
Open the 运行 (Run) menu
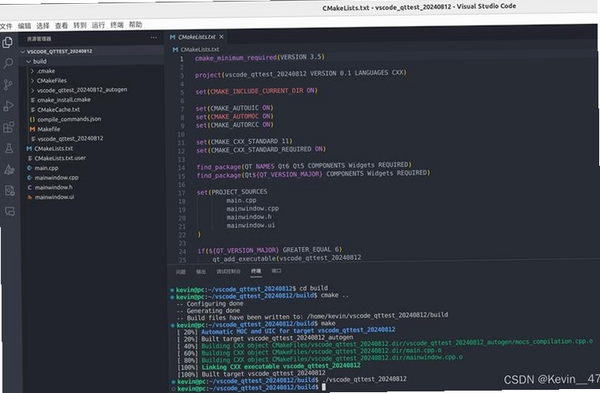point(98,25)
